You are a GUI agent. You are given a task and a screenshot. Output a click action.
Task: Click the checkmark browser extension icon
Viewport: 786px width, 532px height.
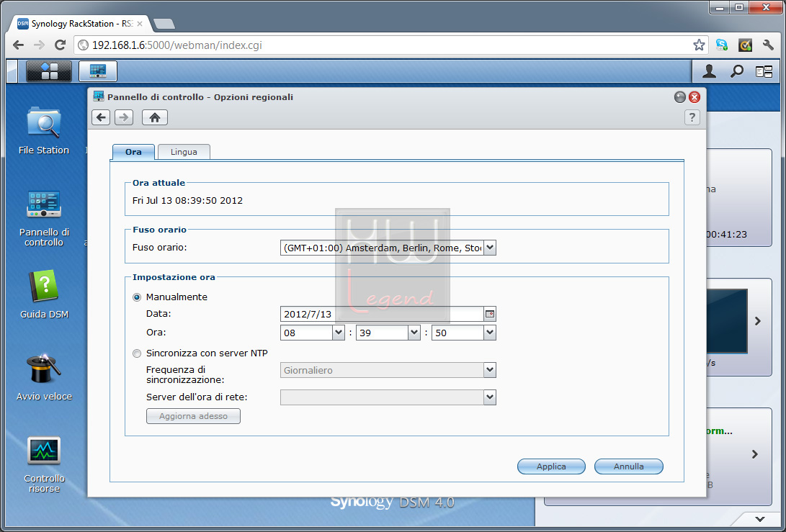[x=746, y=45]
